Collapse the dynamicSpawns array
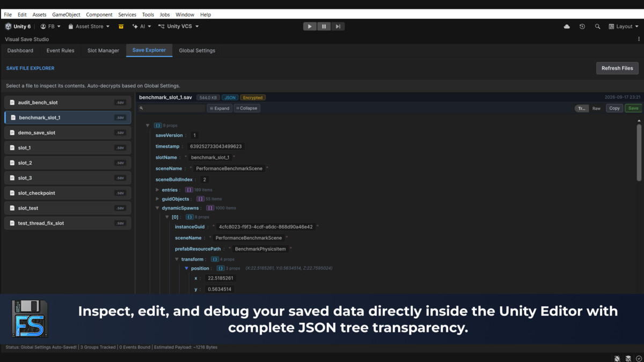644x362 pixels. pyautogui.click(x=157, y=208)
